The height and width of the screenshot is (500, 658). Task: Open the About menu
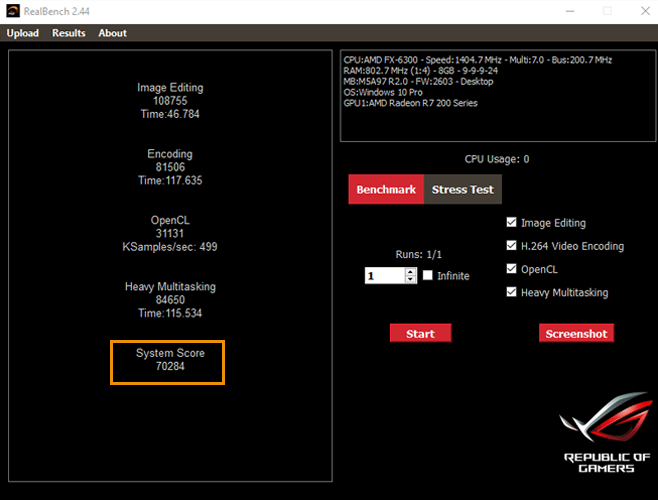[x=112, y=33]
